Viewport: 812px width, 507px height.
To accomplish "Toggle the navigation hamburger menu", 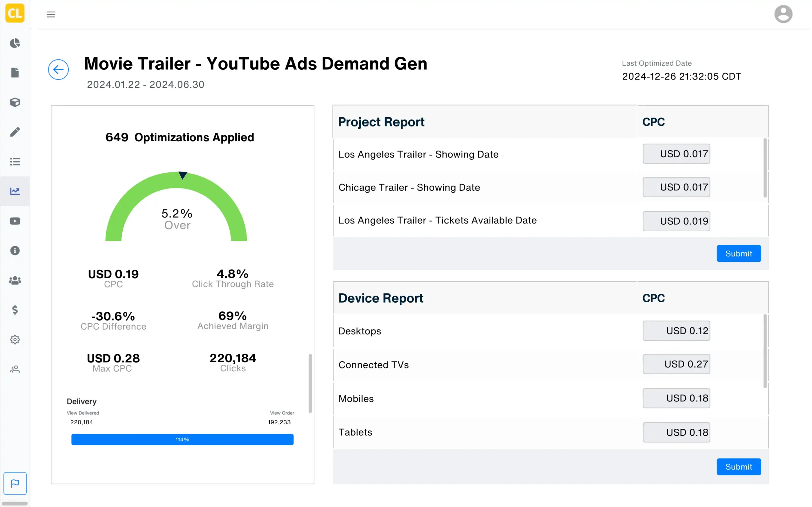I will [51, 14].
